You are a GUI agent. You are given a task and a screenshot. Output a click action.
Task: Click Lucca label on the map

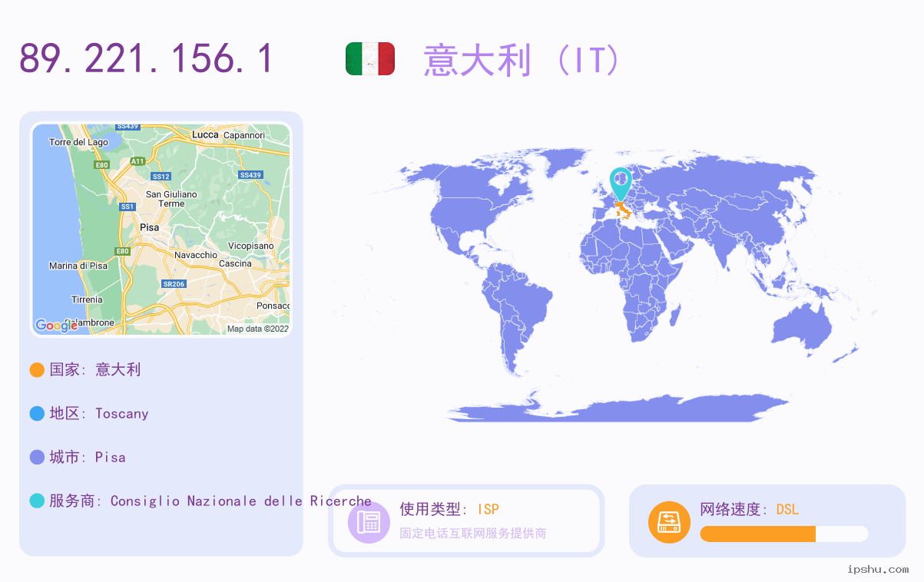click(x=205, y=134)
